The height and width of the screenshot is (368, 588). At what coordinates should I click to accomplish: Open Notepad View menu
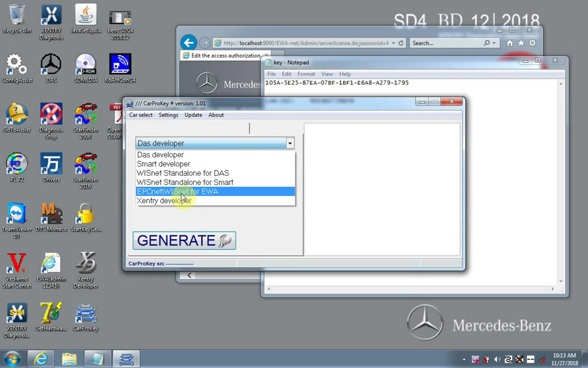(x=327, y=75)
